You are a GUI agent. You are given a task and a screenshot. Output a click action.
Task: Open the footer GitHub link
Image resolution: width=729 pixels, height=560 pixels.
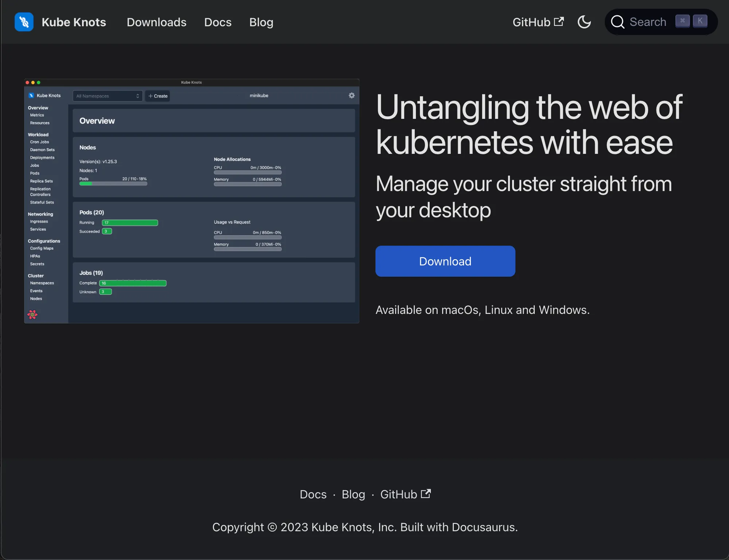coord(405,494)
